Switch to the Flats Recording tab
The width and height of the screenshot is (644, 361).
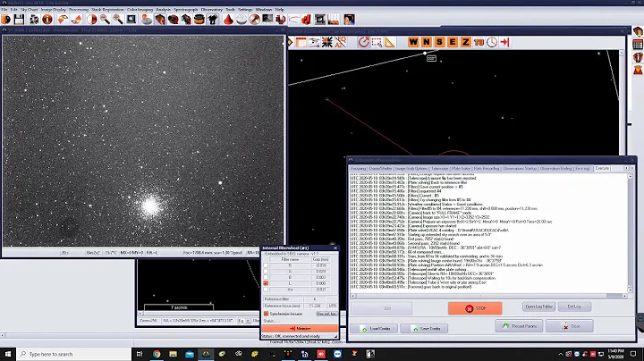coord(487,168)
